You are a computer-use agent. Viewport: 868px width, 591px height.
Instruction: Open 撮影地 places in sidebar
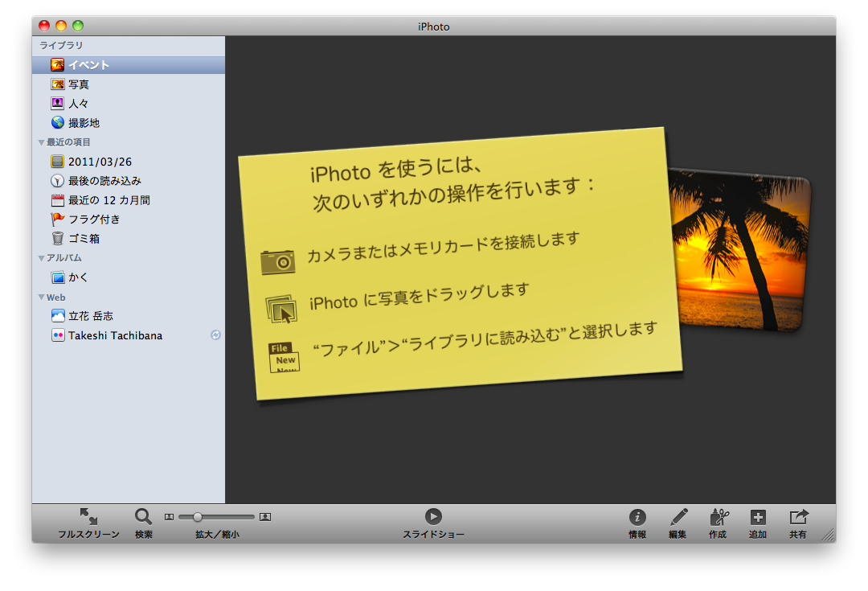83,123
